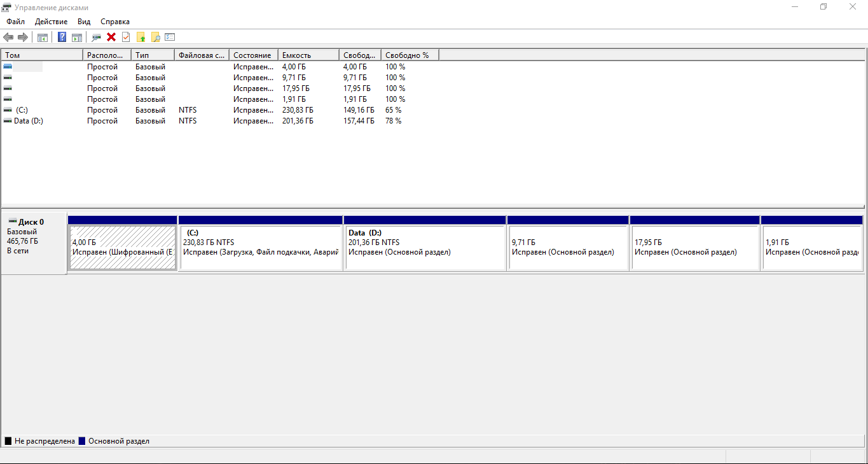Click the Диск 0 disk label
Image resolution: width=868 pixels, height=464 pixels.
(31, 222)
